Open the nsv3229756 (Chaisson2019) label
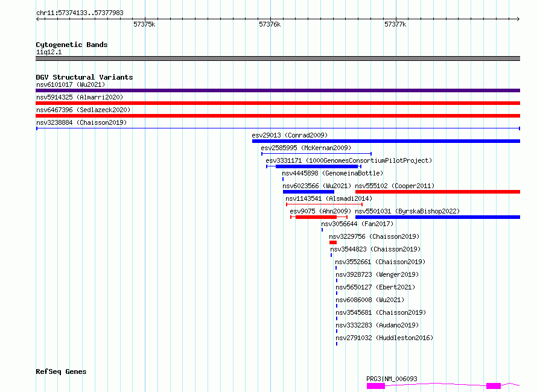Image resolution: width=537 pixels, height=392 pixels. (x=374, y=236)
